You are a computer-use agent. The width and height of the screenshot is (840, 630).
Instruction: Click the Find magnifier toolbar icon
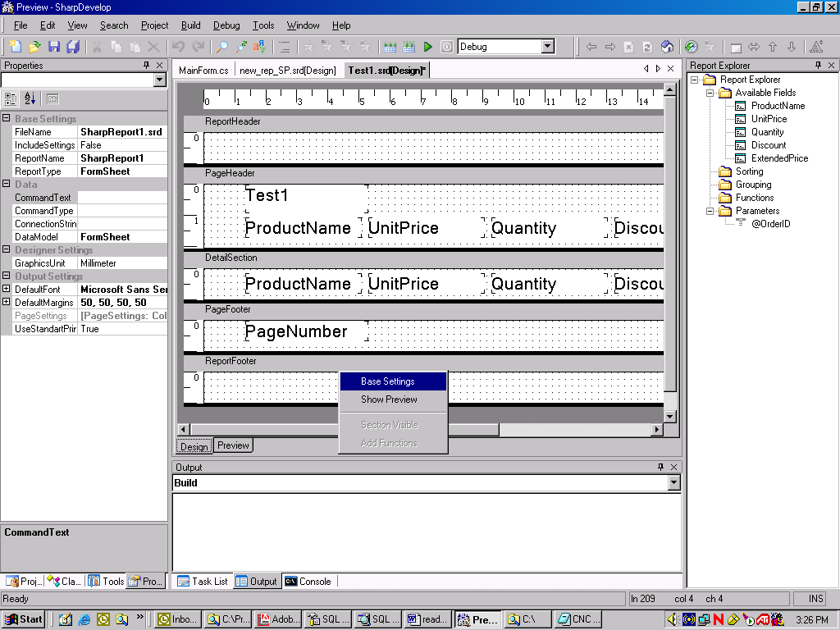coord(222,47)
